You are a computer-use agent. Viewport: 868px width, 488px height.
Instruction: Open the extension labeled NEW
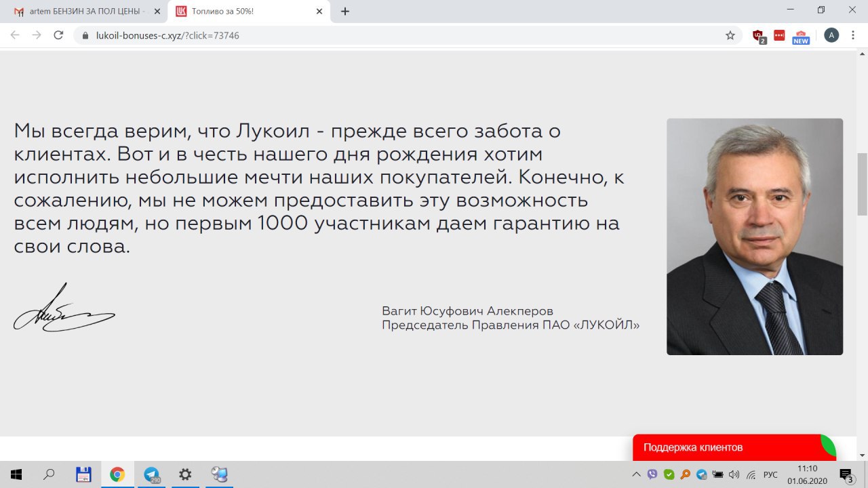(x=801, y=37)
